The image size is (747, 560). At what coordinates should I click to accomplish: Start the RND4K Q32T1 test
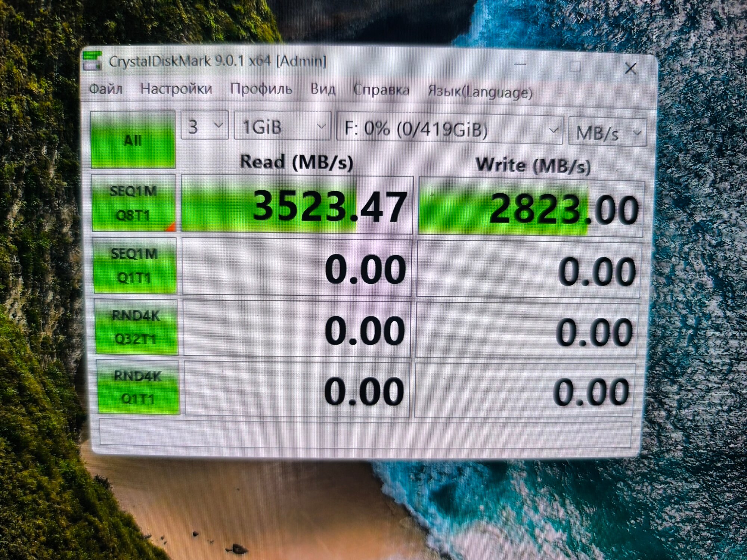(x=136, y=327)
